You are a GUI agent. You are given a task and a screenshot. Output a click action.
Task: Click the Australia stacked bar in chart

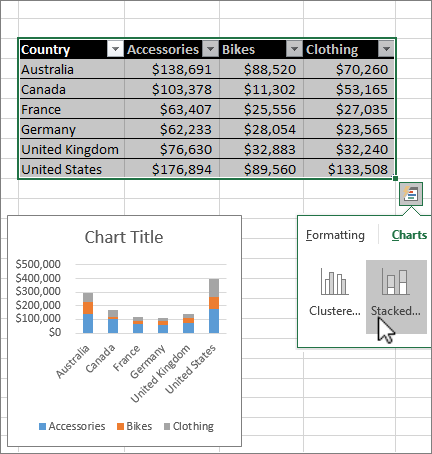tap(88, 313)
